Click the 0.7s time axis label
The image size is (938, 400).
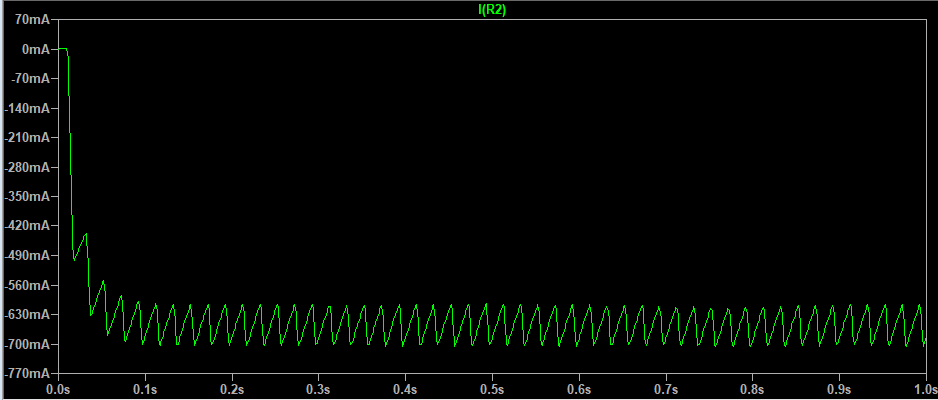pyautogui.click(x=665, y=390)
